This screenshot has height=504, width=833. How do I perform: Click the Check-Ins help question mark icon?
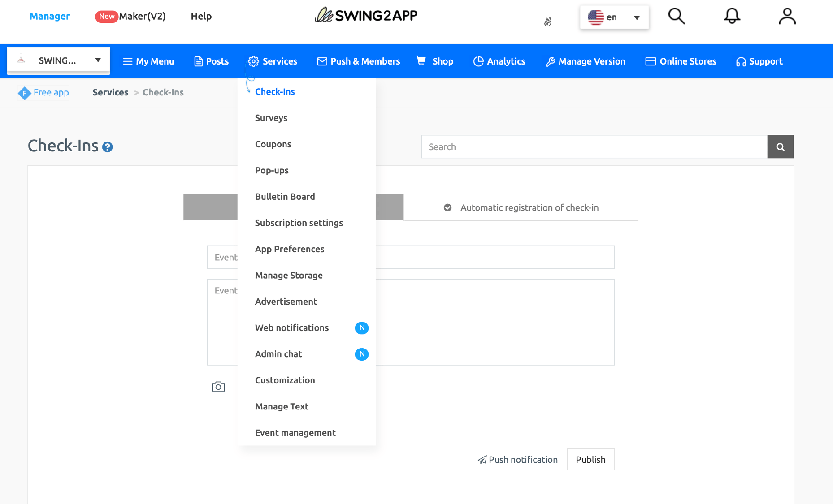coord(108,147)
